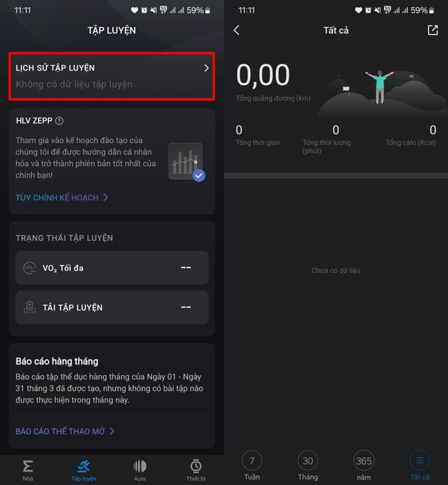Select the 365 năm period filter
The image size is (448, 485).
coord(364,465)
